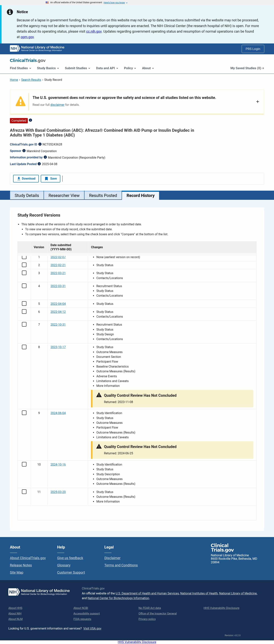Click info icon next to Completed status

click(x=30, y=120)
